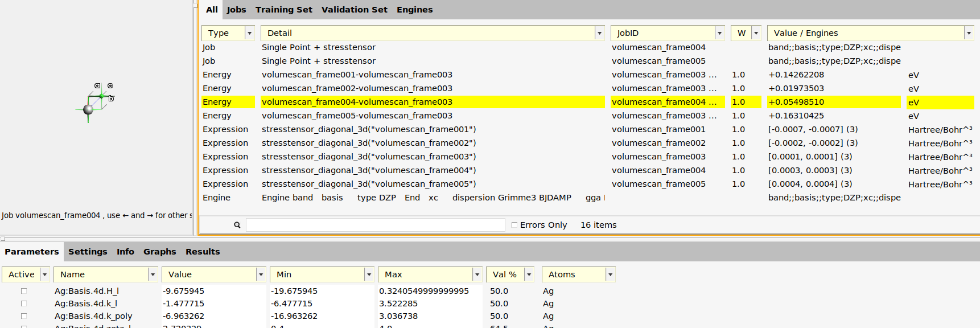Expand the Value / Engines dropdown arrow
Viewport: 980px width, 328px height.
[x=968, y=33]
